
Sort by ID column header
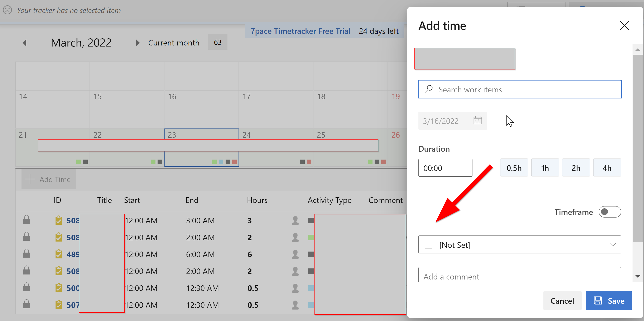point(57,200)
